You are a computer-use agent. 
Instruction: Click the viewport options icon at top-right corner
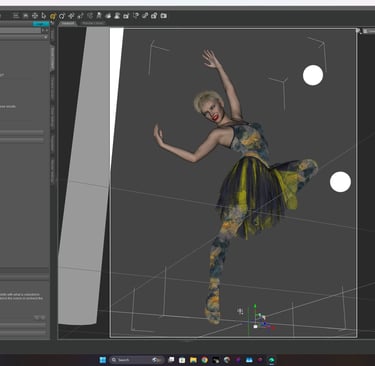(359, 31)
